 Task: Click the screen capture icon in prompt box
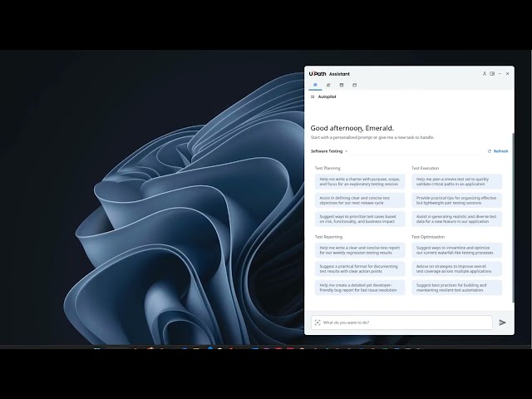pyautogui.click(x=318, y=323)
